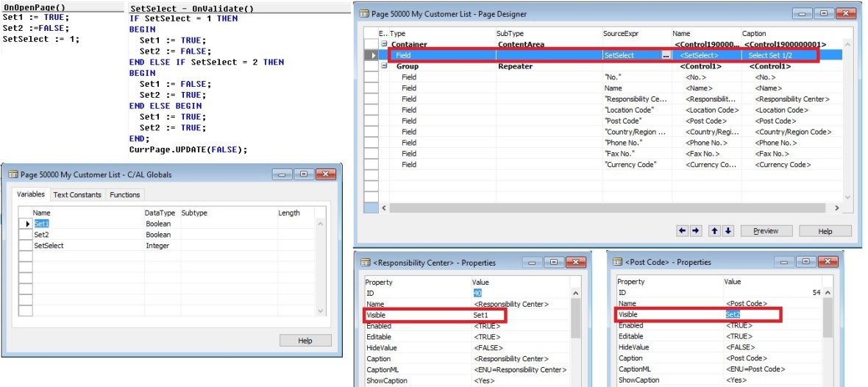Select the row marker for the Set1 variable
The width and height of the screenshot is (868, 387).
(x=26, y=224)
